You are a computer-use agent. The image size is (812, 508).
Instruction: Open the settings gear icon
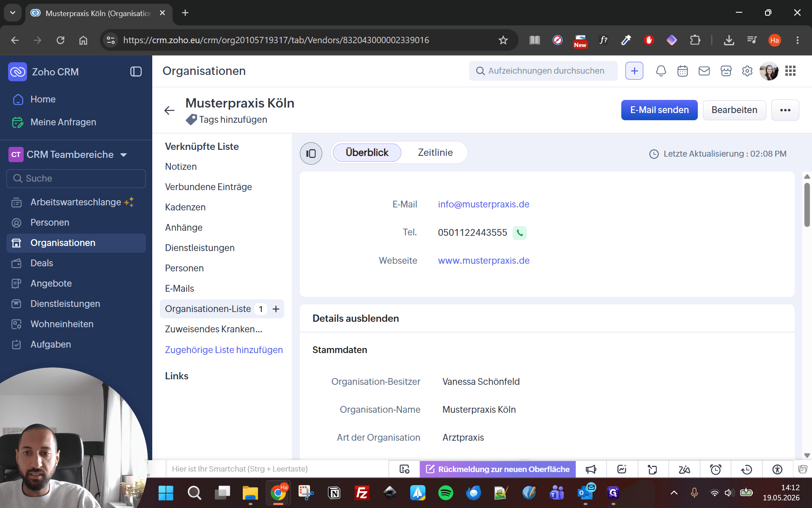(x=747, y=71)
